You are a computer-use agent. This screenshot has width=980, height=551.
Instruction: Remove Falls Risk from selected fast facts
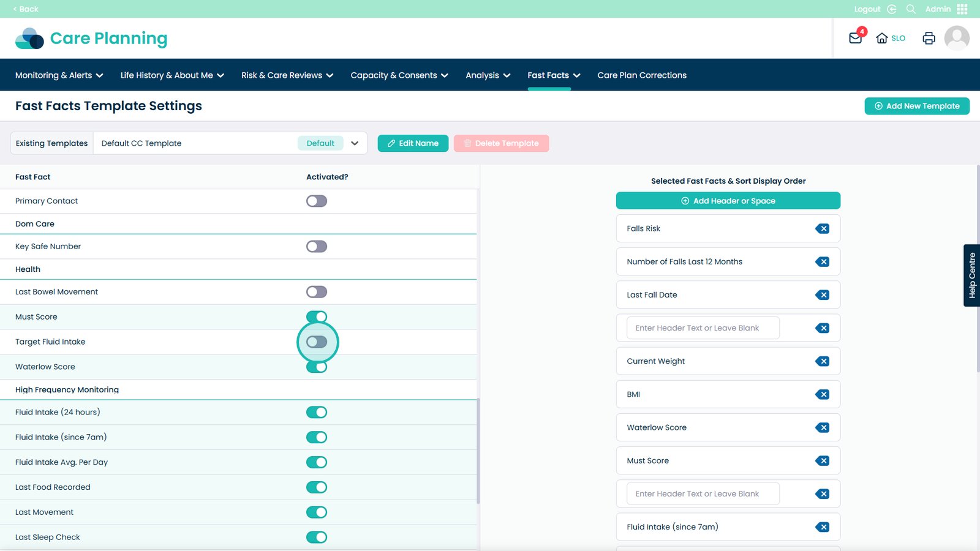click(x=822, y=228)
